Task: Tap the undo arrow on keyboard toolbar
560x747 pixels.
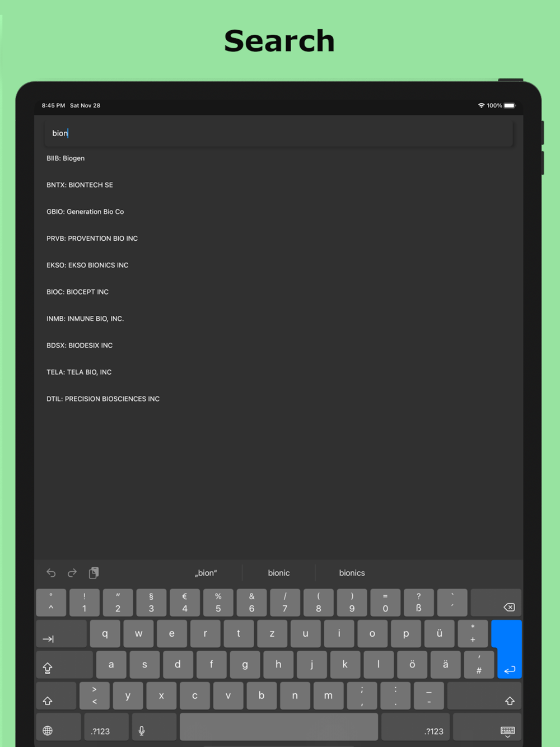Action: pos(51,573)
